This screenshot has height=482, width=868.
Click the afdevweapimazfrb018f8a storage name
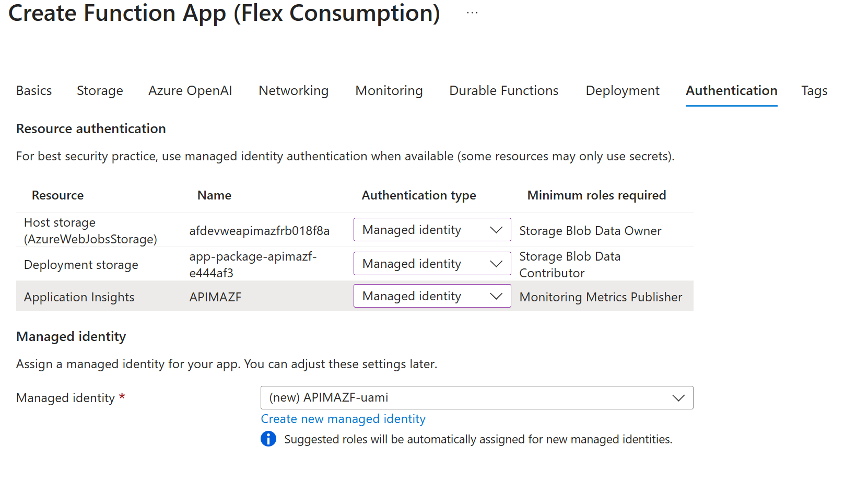click(259, 231)
